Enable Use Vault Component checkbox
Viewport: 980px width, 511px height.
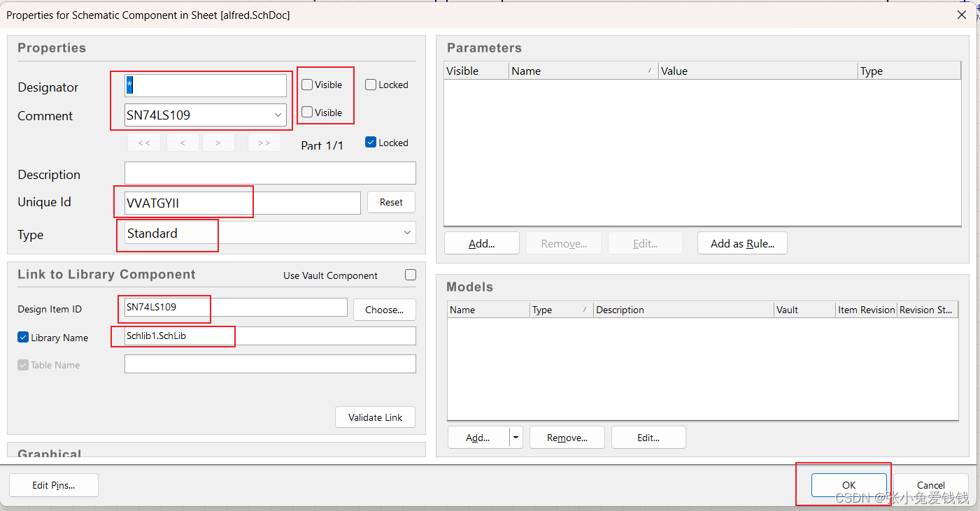pos(411,275)
